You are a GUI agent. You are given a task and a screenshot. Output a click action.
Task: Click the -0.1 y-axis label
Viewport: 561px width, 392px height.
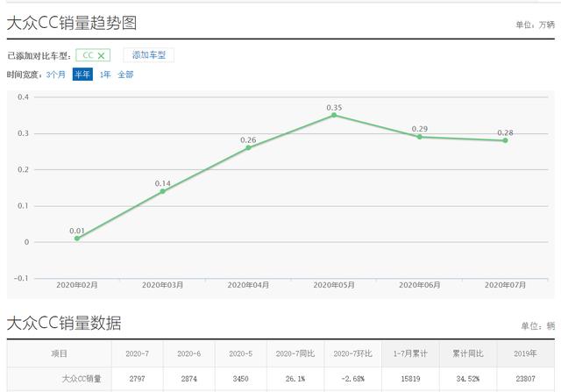tap(21, 278)
